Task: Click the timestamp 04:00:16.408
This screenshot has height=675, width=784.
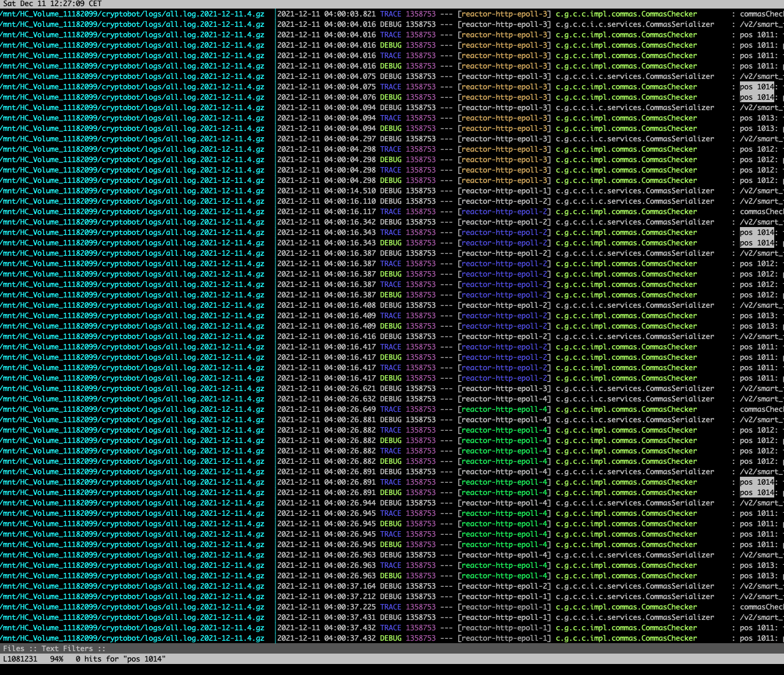Action: (x=350, y=305)
